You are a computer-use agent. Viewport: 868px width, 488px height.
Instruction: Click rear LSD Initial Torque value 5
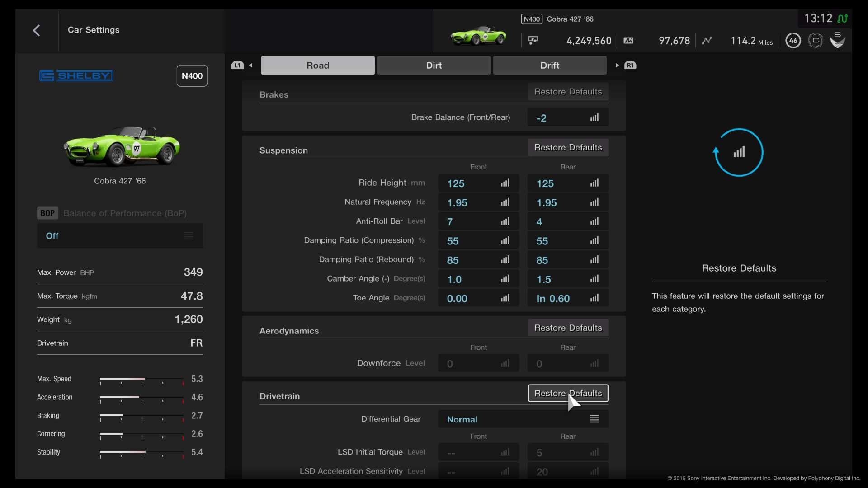[x=568, y=452]
